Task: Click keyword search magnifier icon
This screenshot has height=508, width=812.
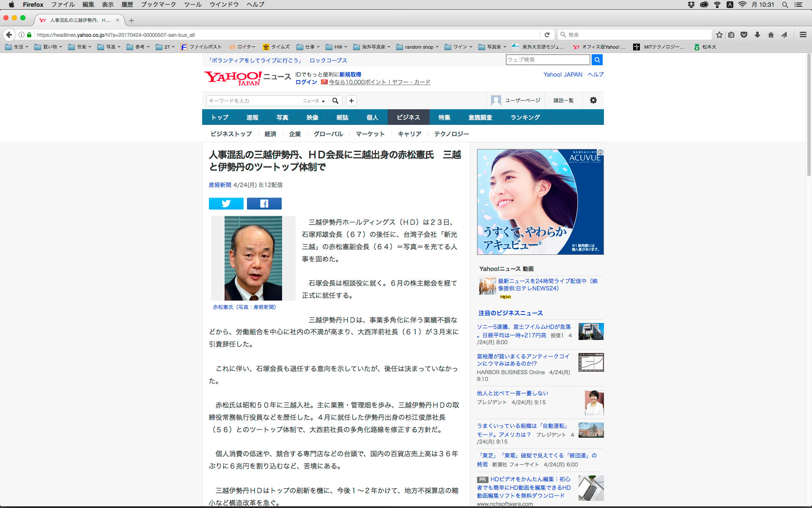Action: coord(335,101)
